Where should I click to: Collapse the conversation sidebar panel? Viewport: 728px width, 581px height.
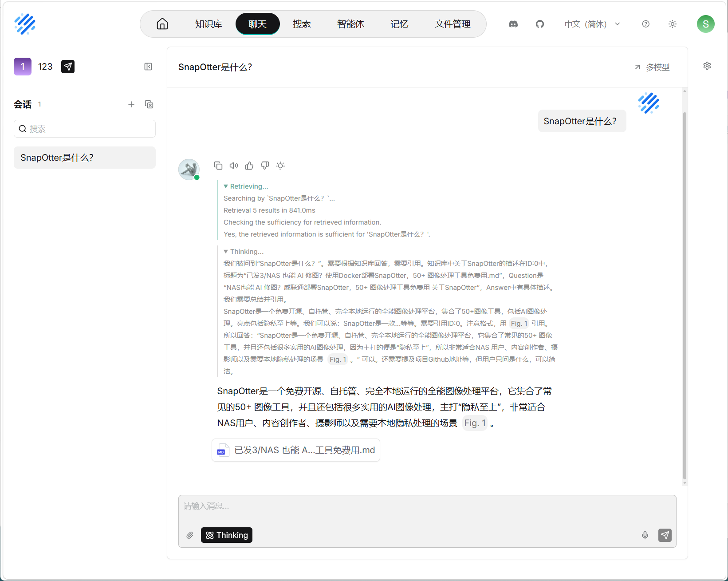tap(148, 67)
